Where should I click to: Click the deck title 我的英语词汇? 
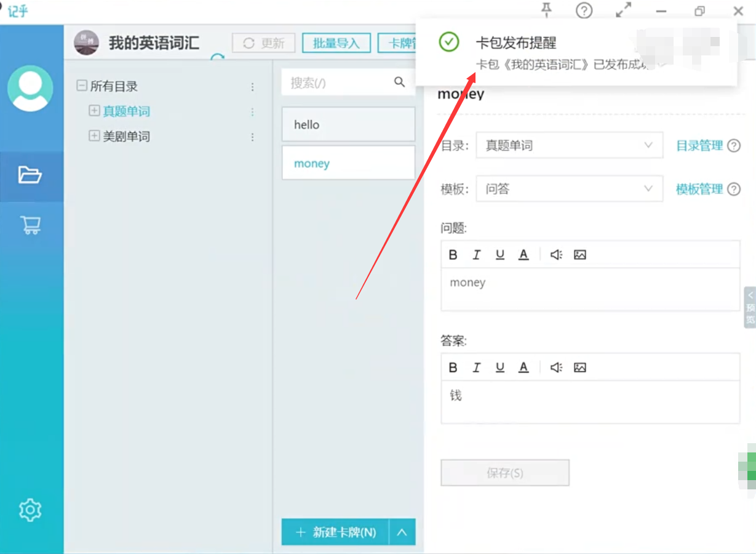coord(154,43)
